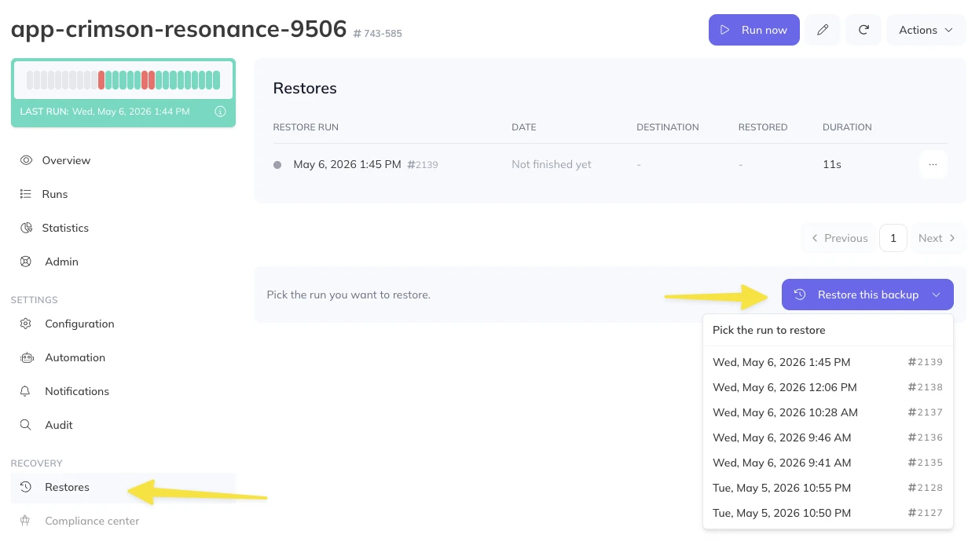Open Automation settings
This screenshot has height=560, width=979.
point(75,357)
